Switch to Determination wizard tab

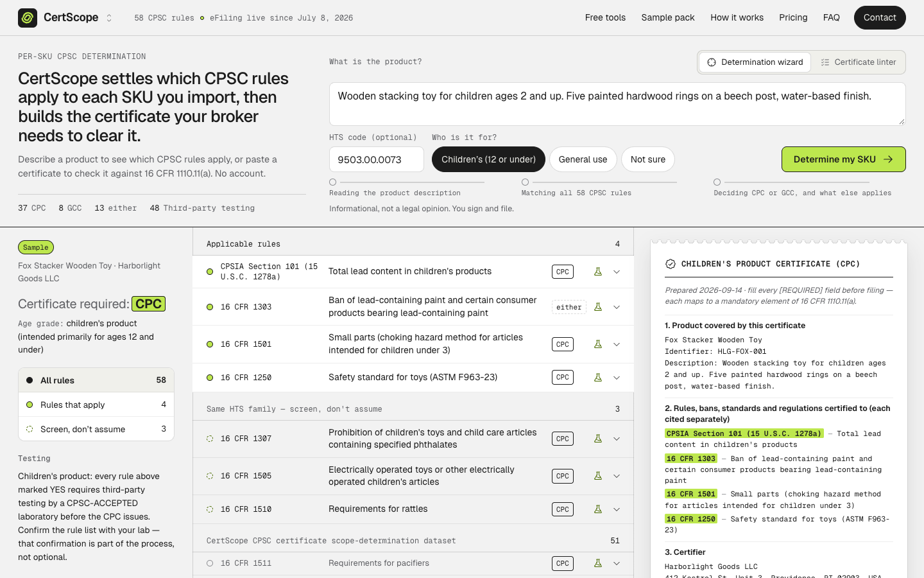[x=755, y=62]
